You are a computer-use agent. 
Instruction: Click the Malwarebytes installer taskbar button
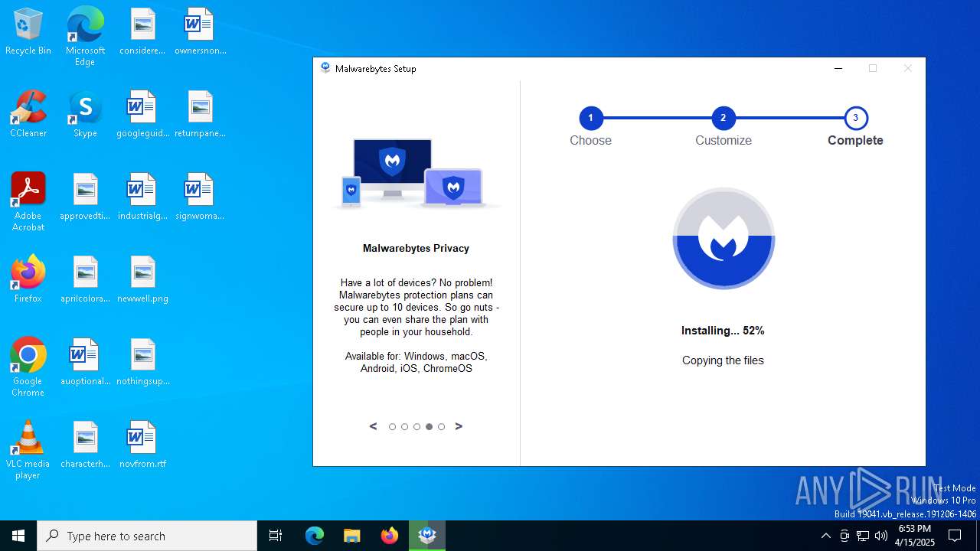(427, 536)
